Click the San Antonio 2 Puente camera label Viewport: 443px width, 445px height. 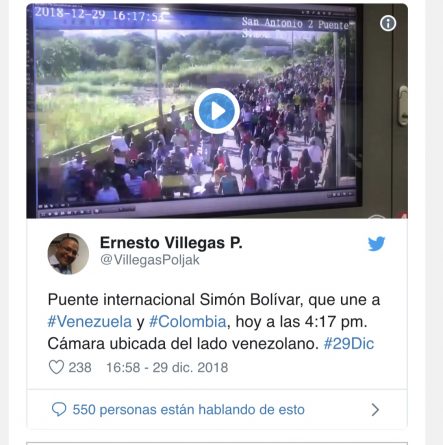click(295, 24)
